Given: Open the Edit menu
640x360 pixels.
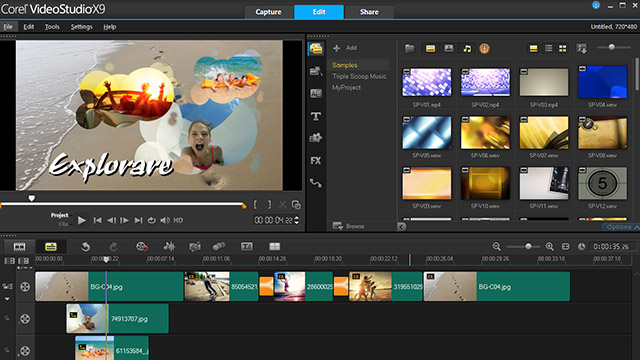Looking at the screenshot, I should click(x=29, y=27).
